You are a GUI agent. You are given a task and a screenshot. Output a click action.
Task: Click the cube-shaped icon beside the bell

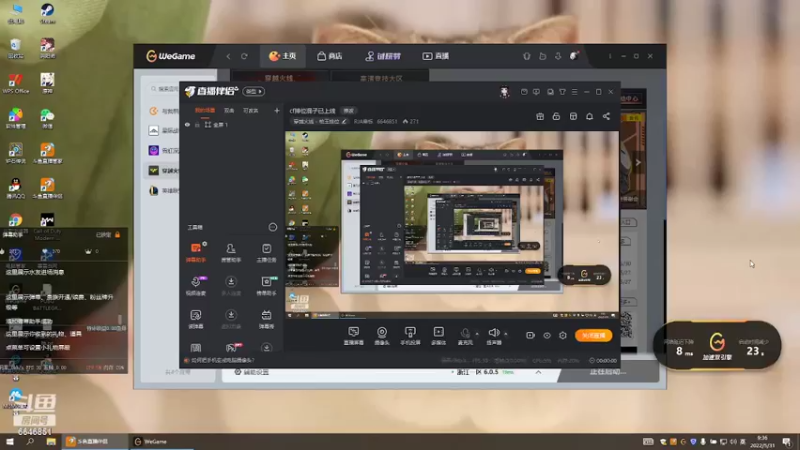pos(573,116)
